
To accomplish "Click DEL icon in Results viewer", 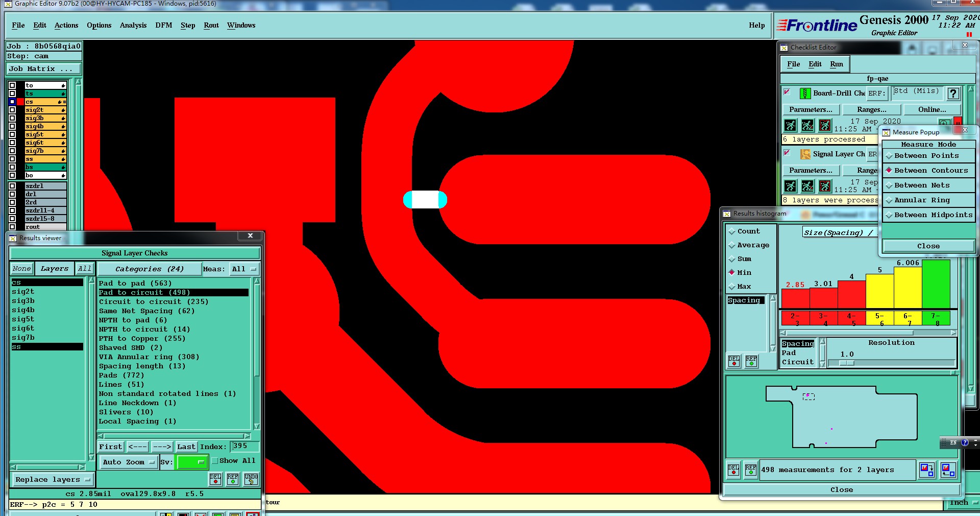I will pos(215,479).
